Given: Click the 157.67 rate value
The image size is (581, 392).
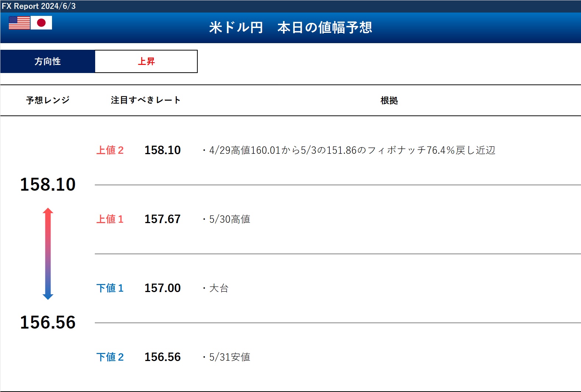Looking at the screenshot, I should [162, 219].
